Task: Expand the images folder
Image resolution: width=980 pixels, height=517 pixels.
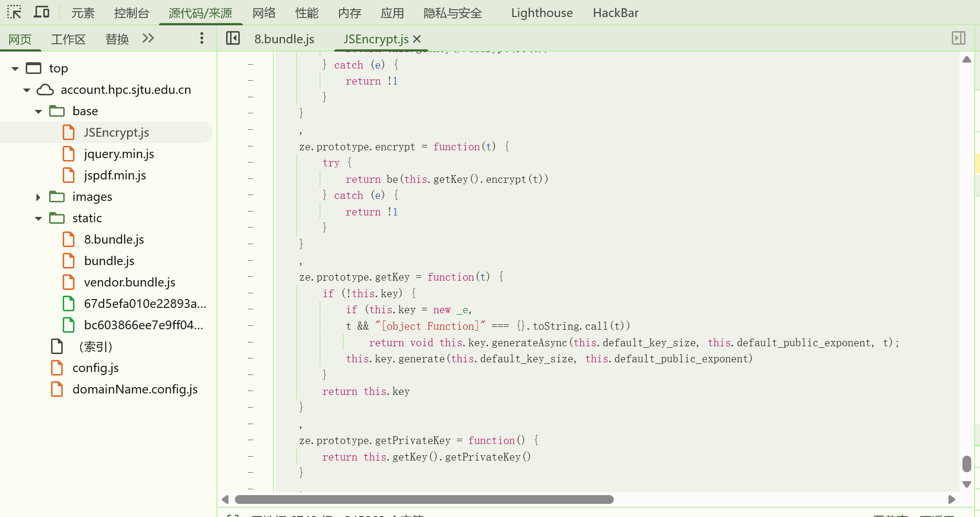Action: pos(38,197)
